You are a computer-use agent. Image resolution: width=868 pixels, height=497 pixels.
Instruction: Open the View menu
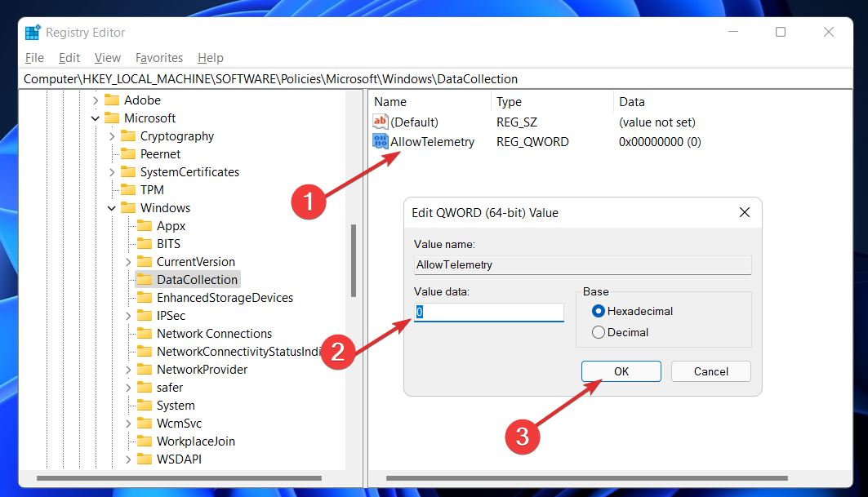(108, 58)
